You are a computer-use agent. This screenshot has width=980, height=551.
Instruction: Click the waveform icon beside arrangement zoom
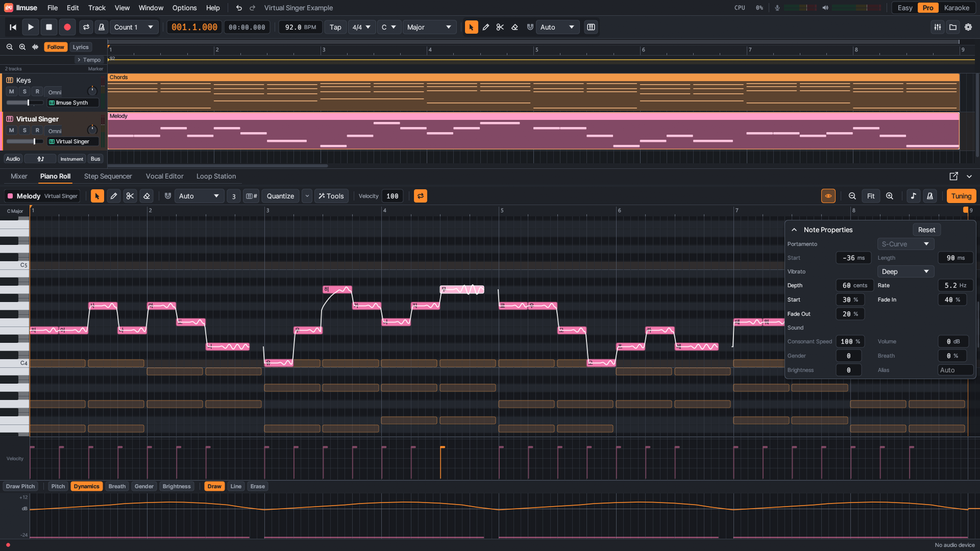35,47
